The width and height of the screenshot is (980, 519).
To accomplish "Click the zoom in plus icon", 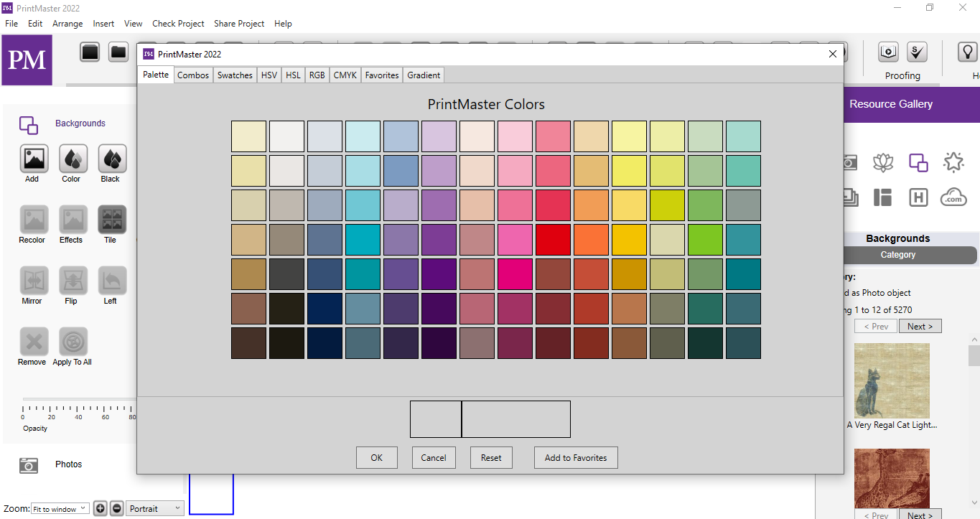I will click(101, 508).
